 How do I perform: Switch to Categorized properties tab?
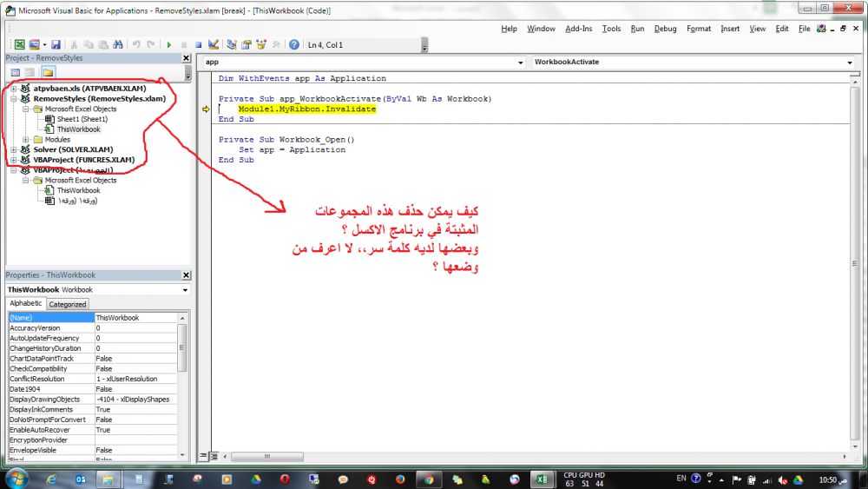point(67,304)
